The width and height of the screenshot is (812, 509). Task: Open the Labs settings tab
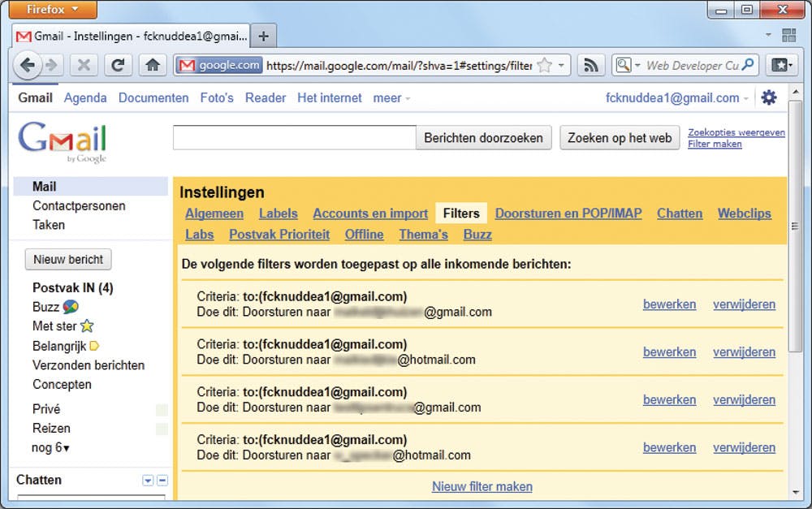[x=200, y=235]
